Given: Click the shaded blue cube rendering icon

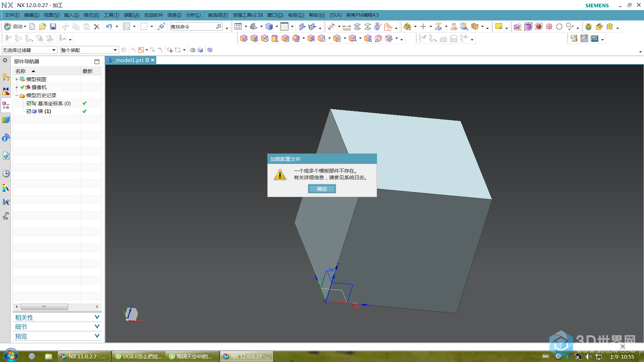Looking at the screenshot, I should (269, 26).
